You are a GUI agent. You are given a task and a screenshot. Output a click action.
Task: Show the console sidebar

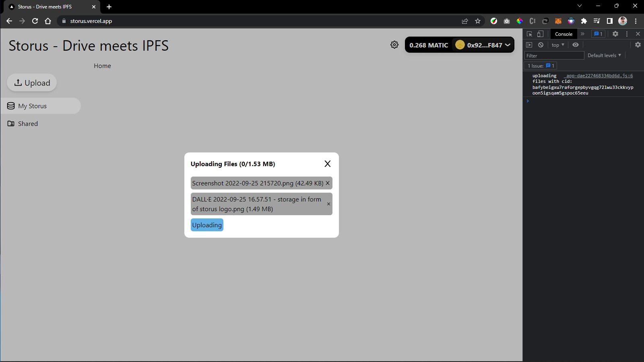pos(529,45)
